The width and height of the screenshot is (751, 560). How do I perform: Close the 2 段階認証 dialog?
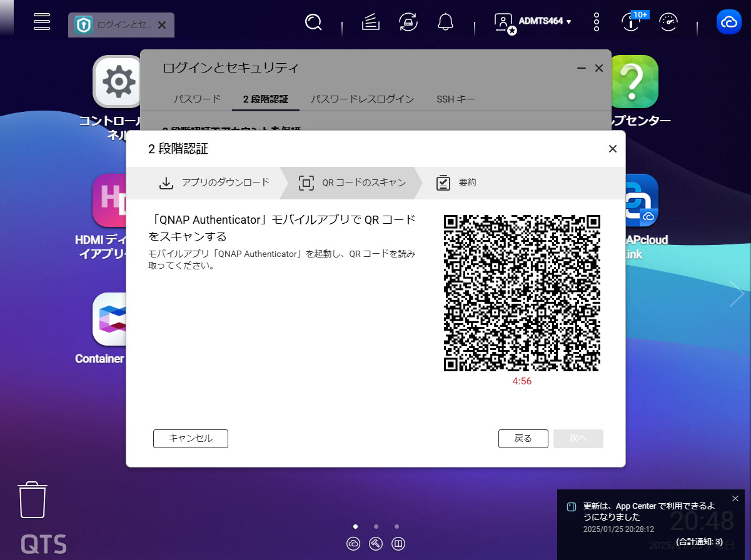click(x=613, y=149)
